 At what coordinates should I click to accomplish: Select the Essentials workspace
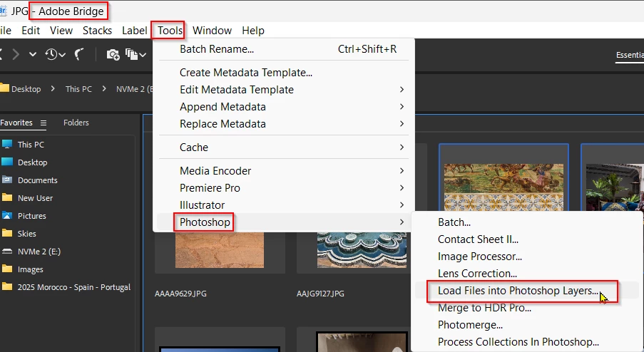[x=630, y=55]
